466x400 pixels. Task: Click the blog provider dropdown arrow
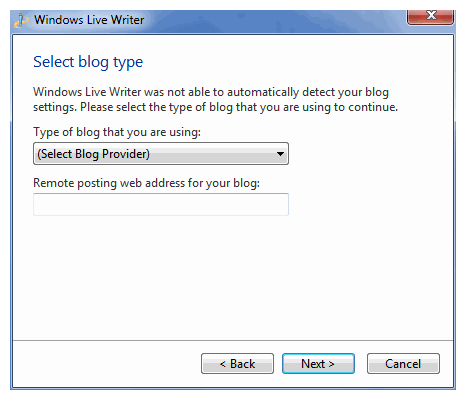280,154
